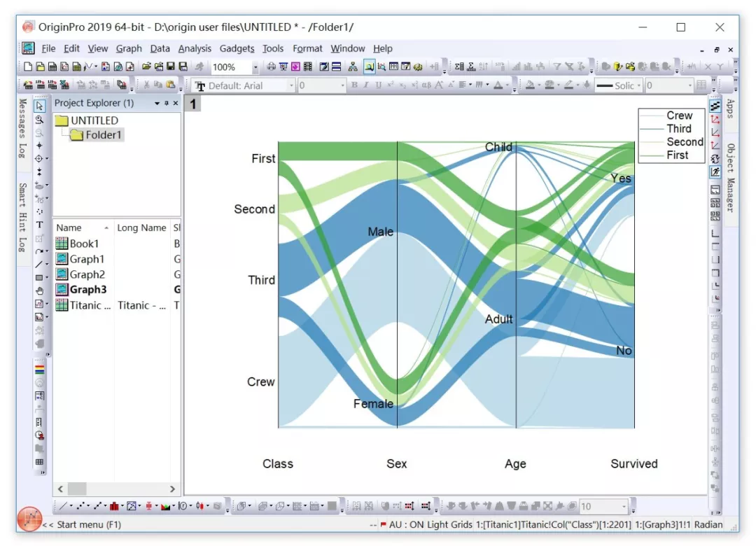
Task: Activate the Pan (hand) tool
Action: (x=39, y=290)
